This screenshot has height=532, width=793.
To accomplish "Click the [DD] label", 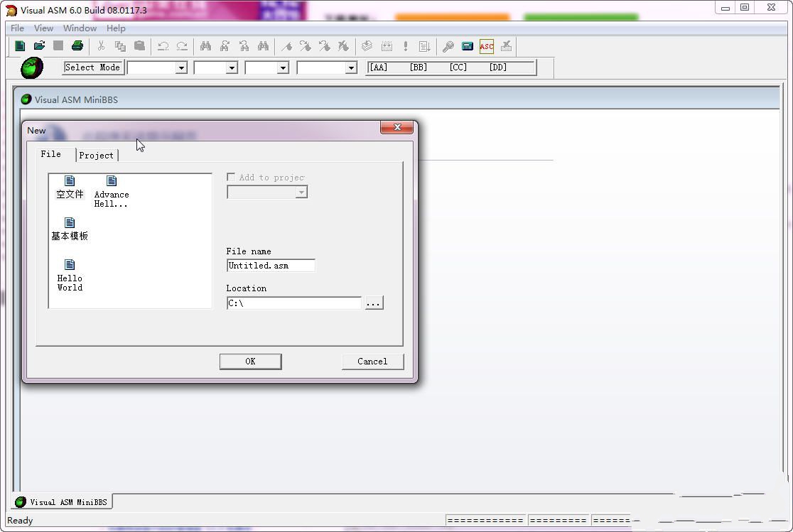I will click(498, 67).
